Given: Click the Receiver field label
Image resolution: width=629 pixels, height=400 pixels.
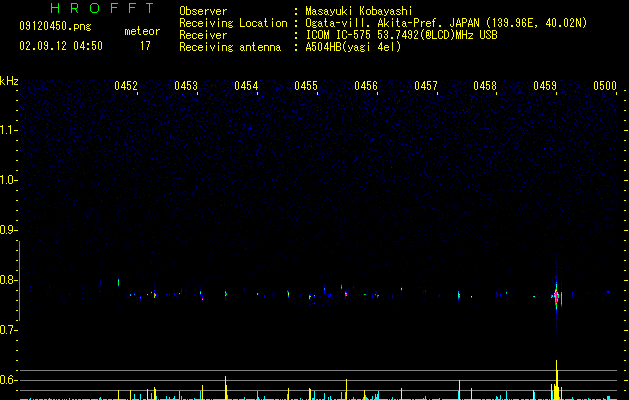Looking at the screenshot, I should (203, 35).
